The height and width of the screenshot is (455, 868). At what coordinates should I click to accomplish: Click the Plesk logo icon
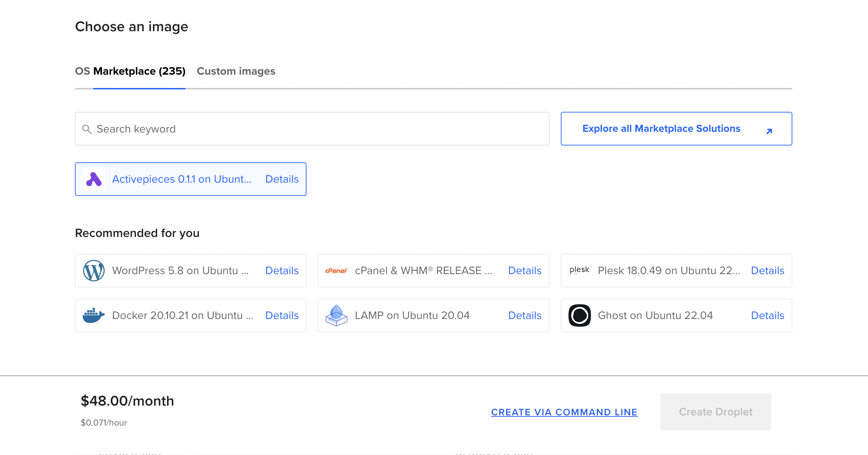coord(579,270)
